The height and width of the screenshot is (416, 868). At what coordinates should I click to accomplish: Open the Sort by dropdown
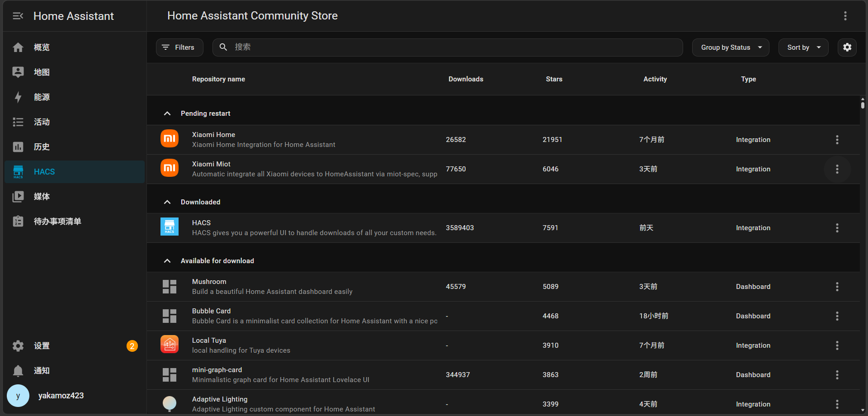803,47
